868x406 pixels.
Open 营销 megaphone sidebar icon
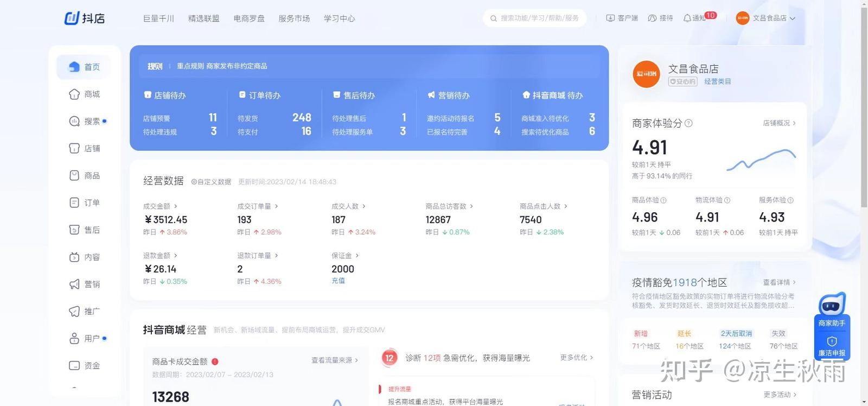(74, 284)
